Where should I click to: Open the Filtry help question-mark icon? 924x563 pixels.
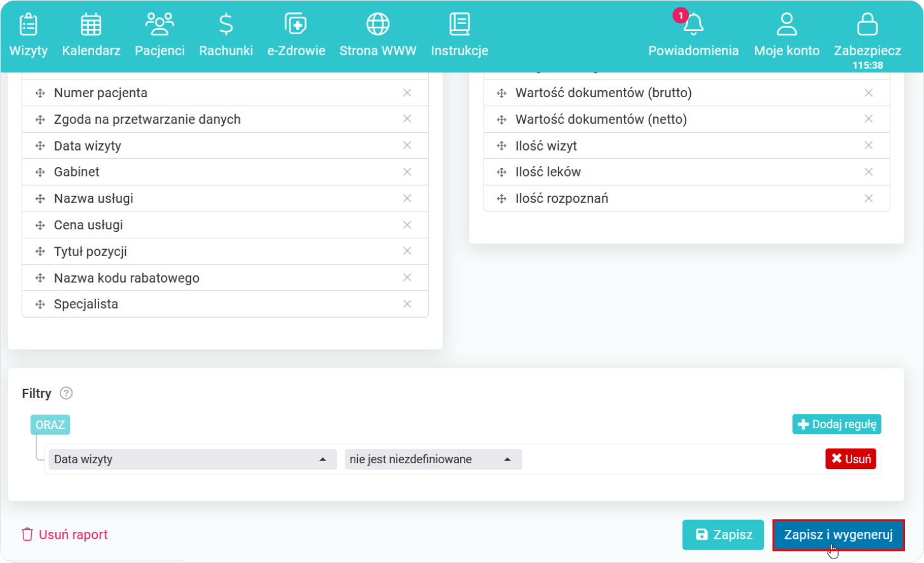[x=66, y=393]
